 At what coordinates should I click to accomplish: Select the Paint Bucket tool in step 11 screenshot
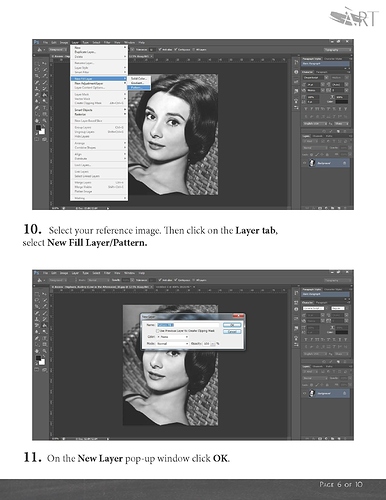coord(45,325)
